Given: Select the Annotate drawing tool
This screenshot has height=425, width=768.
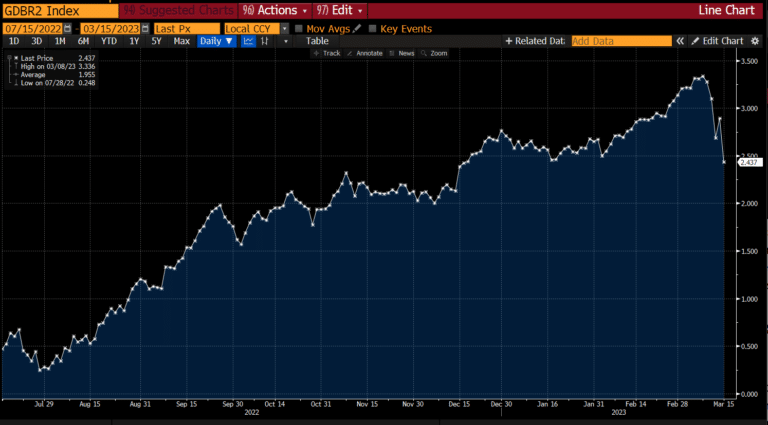Looking at the screenshot, I should click(365, 53).
